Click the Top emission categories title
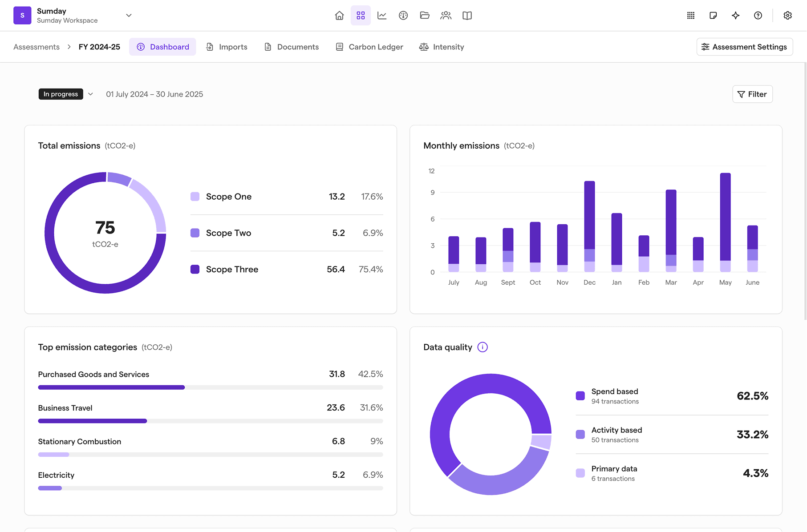The width and height of the screenshot is (807, 532). point(88,347)
